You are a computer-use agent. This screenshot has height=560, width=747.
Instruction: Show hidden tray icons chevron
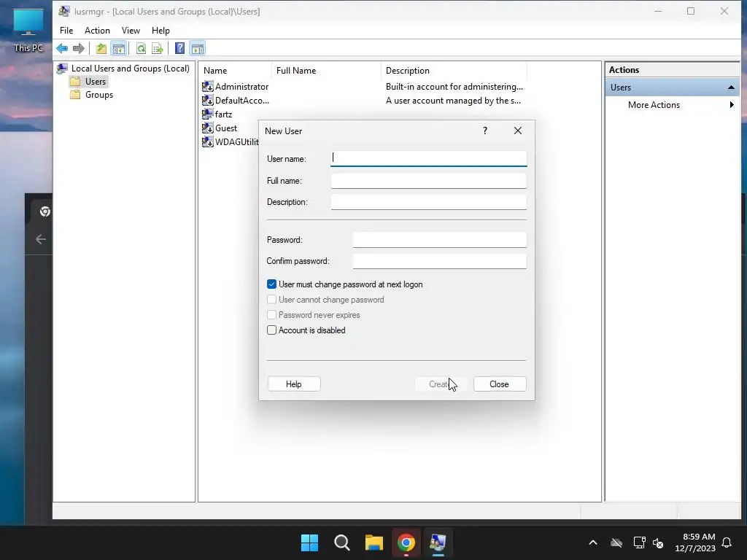pyautogui.click(x=593, y=542)
